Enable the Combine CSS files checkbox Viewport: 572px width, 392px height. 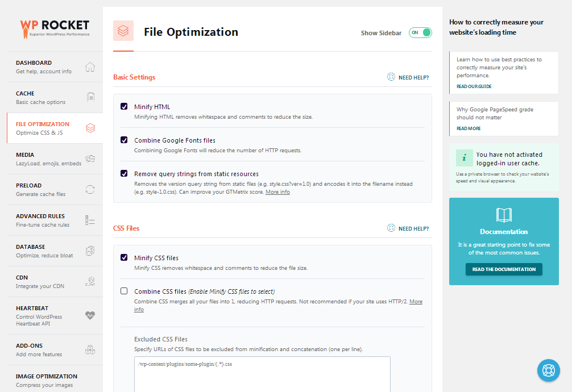(124, 291)
